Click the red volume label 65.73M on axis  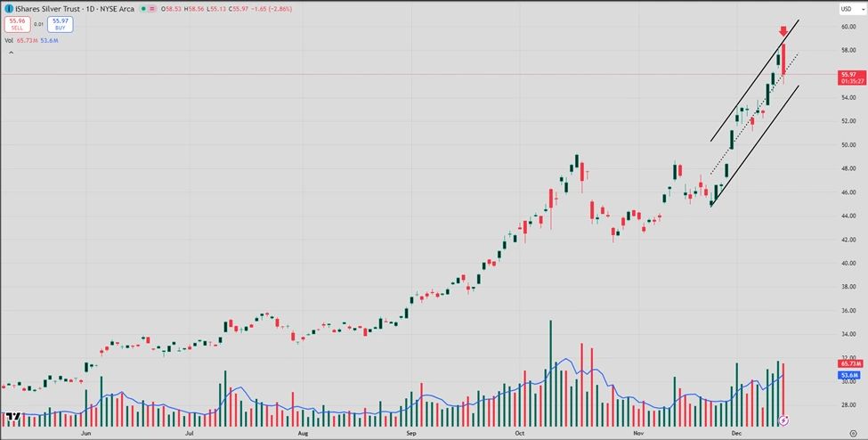pos(849,363)
